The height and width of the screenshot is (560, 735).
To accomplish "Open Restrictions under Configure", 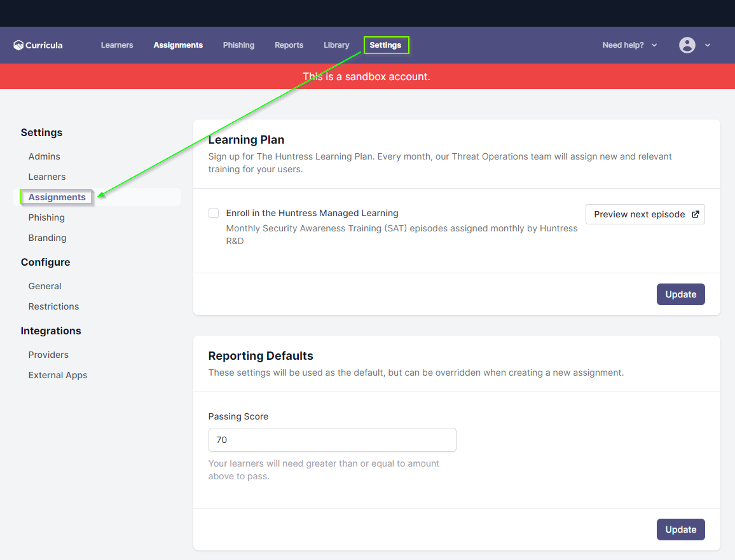I will [53, 306].
